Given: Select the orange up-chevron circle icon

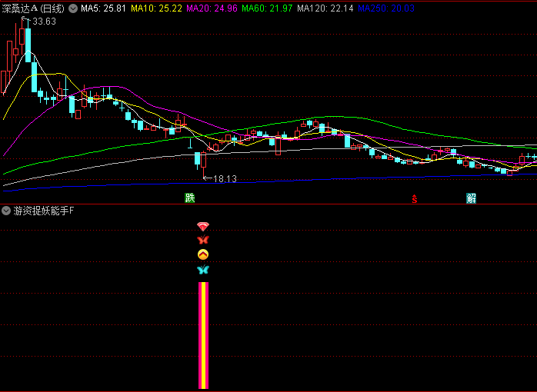Looking at the screenshot, I should click(x=203, y=254).
